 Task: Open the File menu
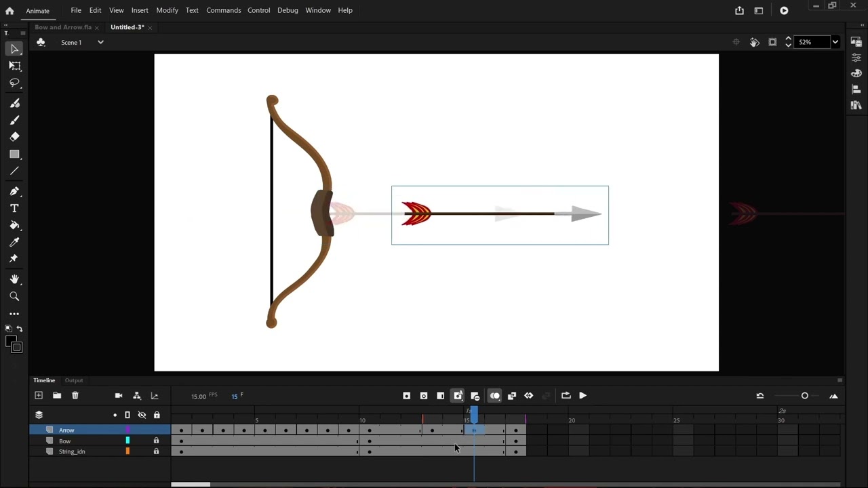point(76,10)
